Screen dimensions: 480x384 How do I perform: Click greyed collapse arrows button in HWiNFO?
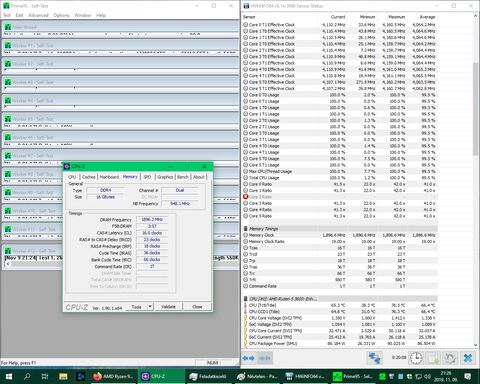coord(265,358)
